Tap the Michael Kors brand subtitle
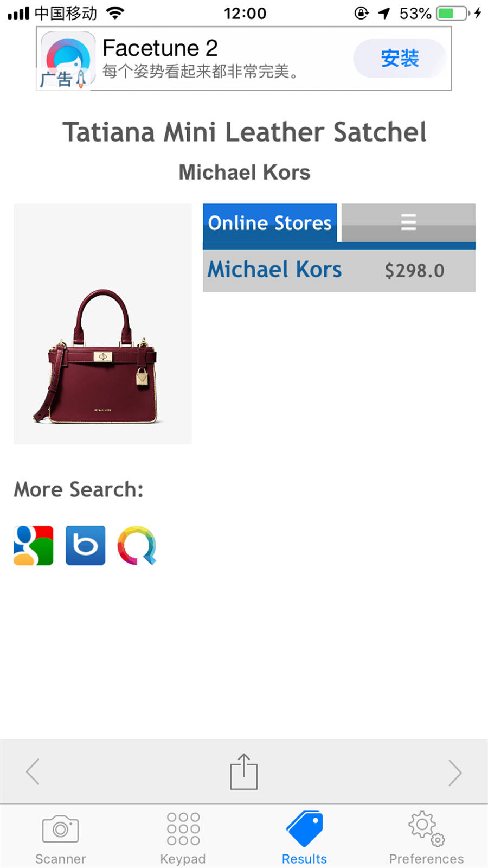Image resolution: width=488 pixels, height=868 pixels. pos(245,173)
